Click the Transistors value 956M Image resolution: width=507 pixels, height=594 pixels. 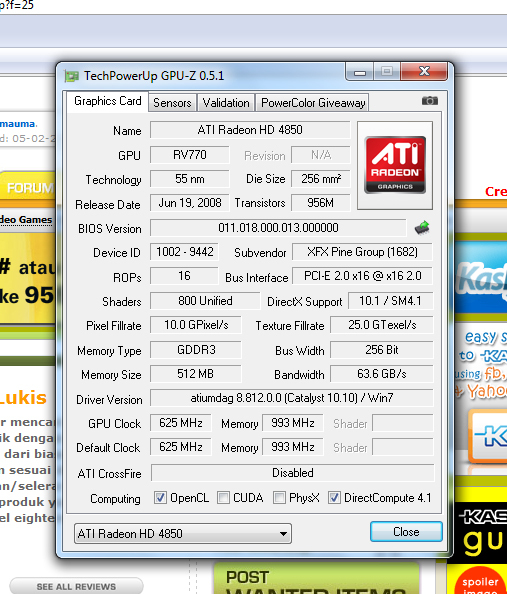[321, 203]
